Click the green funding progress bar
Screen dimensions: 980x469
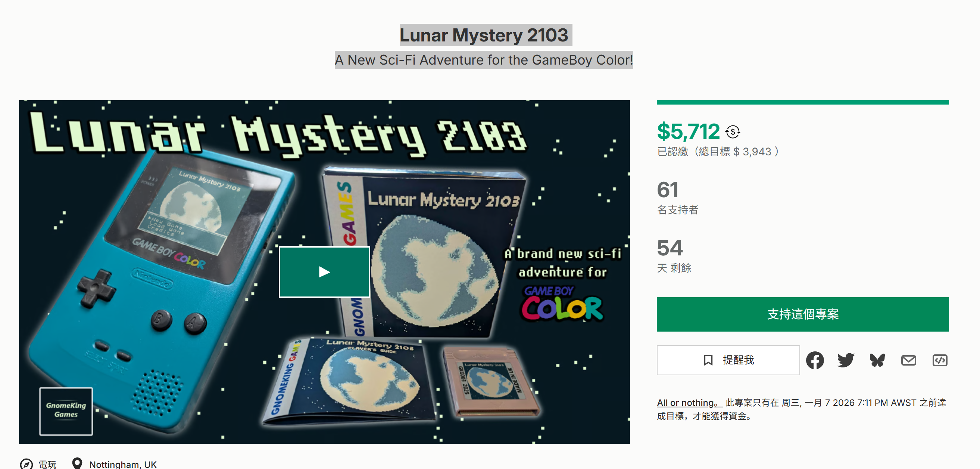pyautogui.click(x=803, y=102)
